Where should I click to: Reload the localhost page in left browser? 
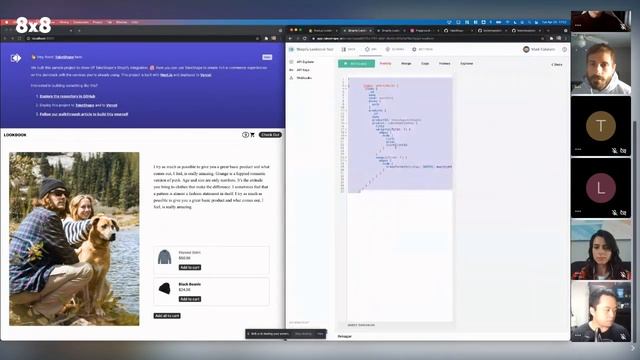[19, 38]
